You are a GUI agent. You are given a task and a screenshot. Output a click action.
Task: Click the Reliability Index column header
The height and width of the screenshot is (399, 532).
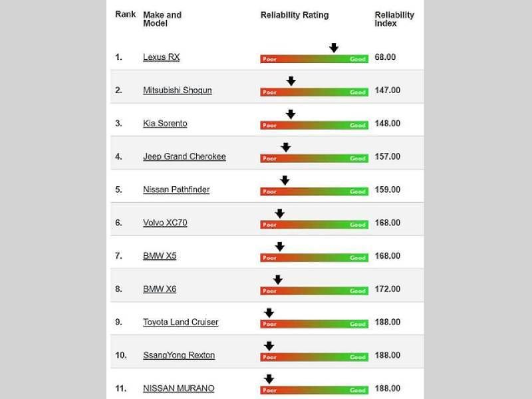tap(394, 19)
